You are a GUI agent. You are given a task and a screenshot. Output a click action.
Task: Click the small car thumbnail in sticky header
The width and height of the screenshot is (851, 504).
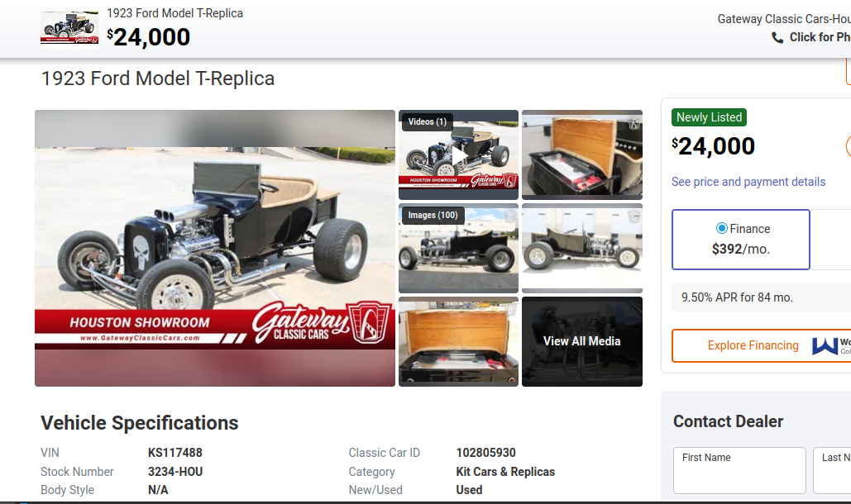point(69,29)
